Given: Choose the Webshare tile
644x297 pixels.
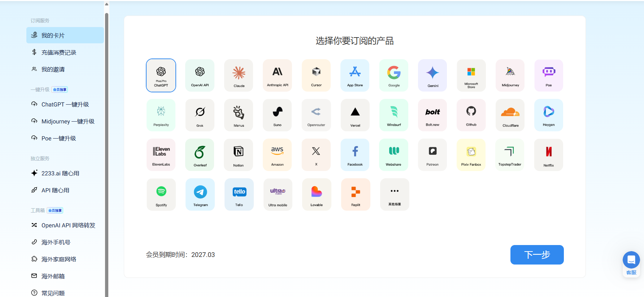Looking at the screenshot, I should tap(394, 155).
